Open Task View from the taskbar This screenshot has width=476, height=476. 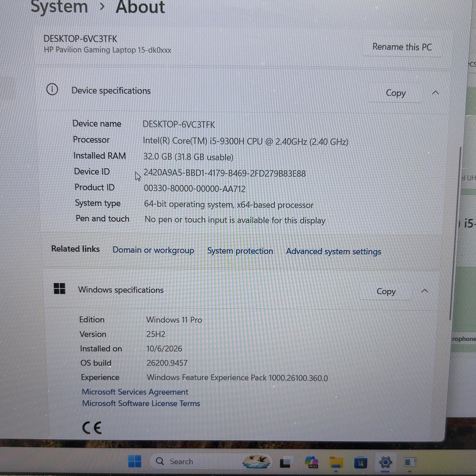285,462
